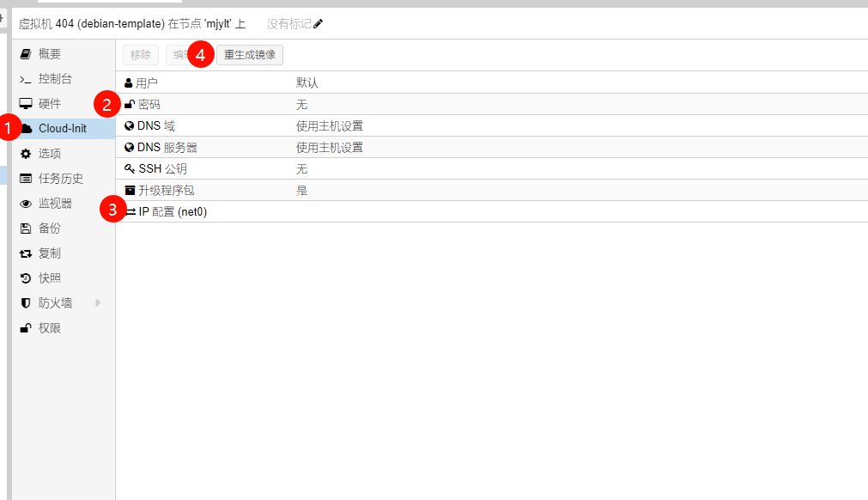Click the 备份 floppy disk icon

point(26,229)
